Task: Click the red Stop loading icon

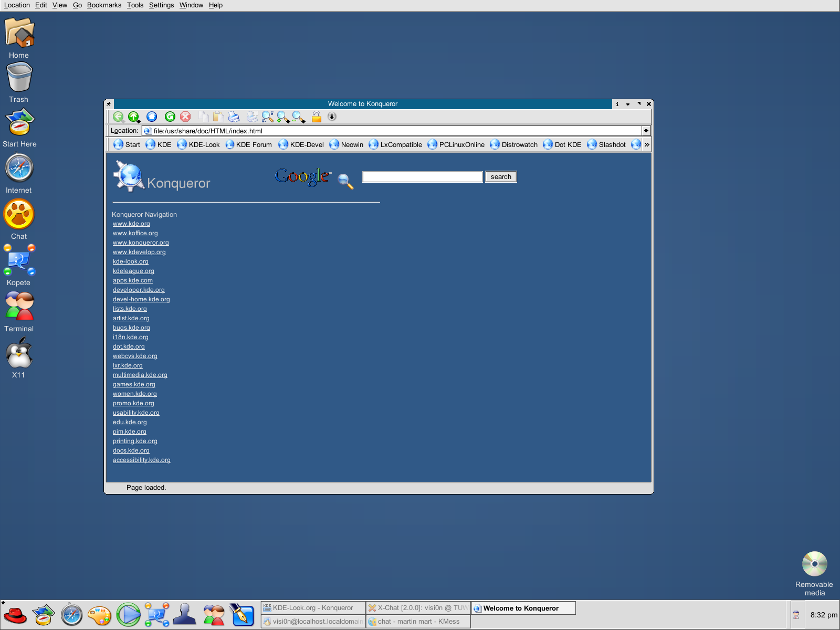Action: [185, 117]
